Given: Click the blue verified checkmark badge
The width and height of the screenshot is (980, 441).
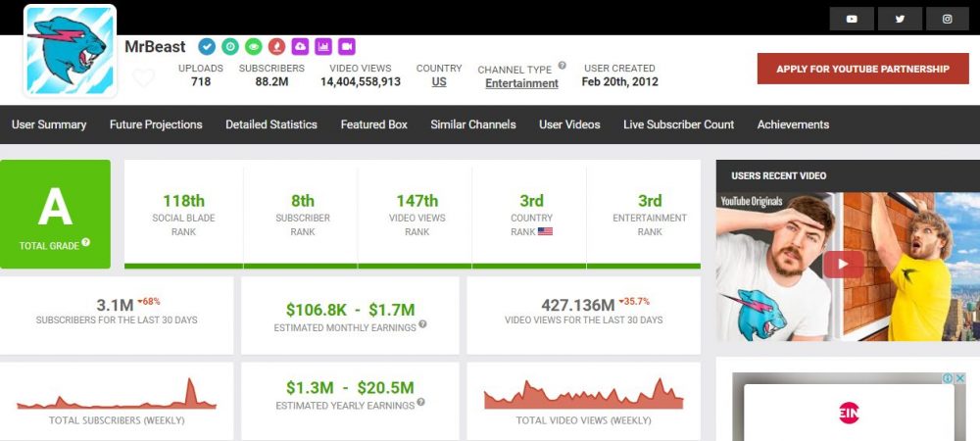Looking at the screenshot, I should point(207,46).
